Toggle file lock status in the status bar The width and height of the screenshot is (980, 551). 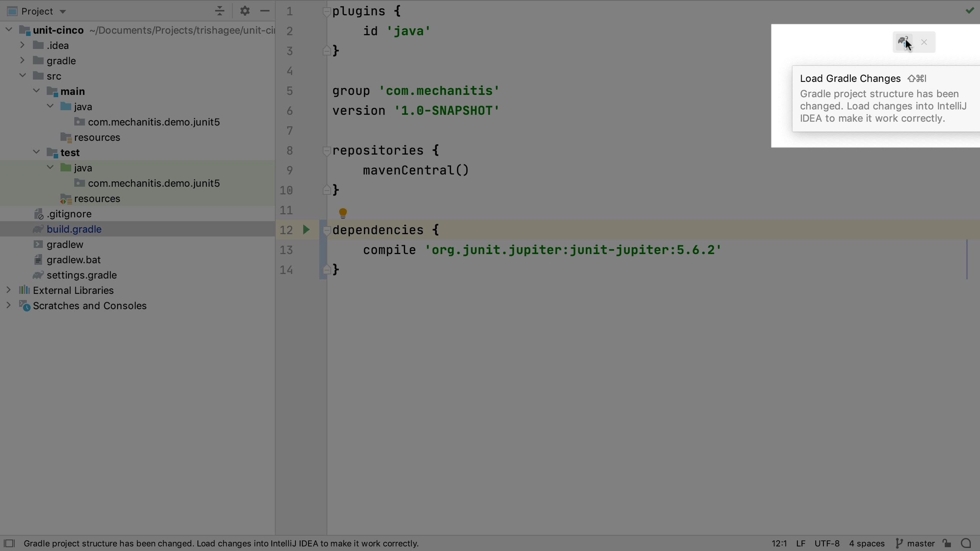pos(947,543)
